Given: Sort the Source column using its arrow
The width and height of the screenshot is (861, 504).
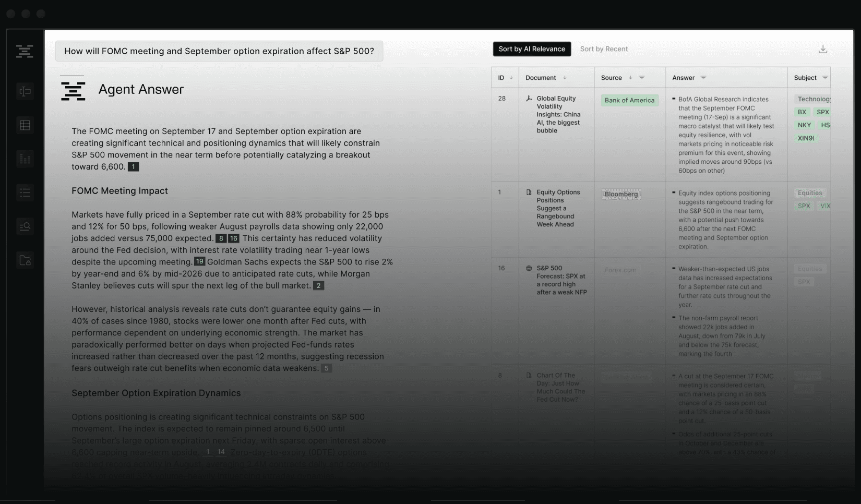Looking at the screenshot, I should 630,78.
